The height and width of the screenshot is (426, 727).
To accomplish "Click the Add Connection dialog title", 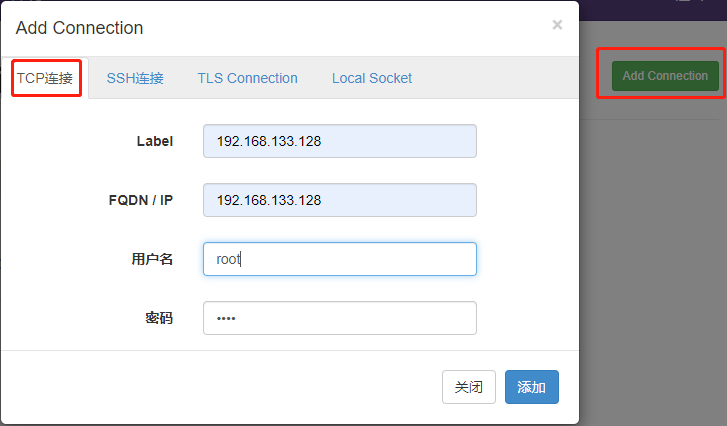I will click(x=79, y=28).
